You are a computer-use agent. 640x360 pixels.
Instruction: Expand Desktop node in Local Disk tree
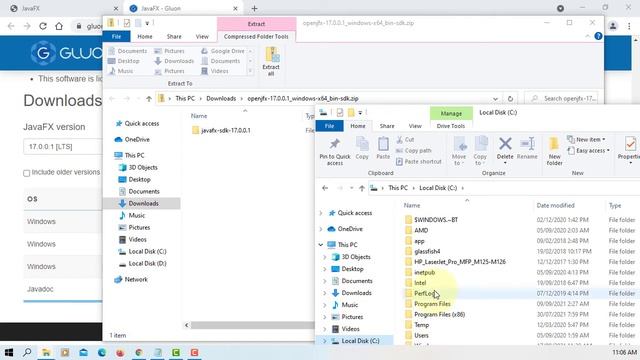325,269
